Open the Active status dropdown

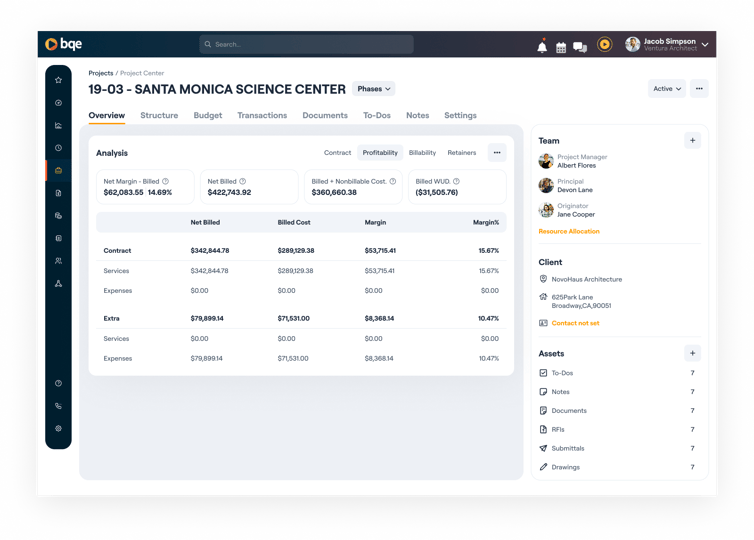[666, 88]
